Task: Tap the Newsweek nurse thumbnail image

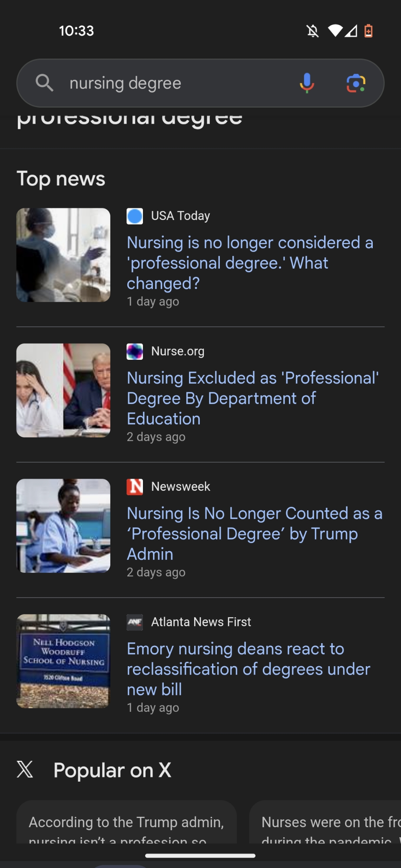Action: point(63,526)
